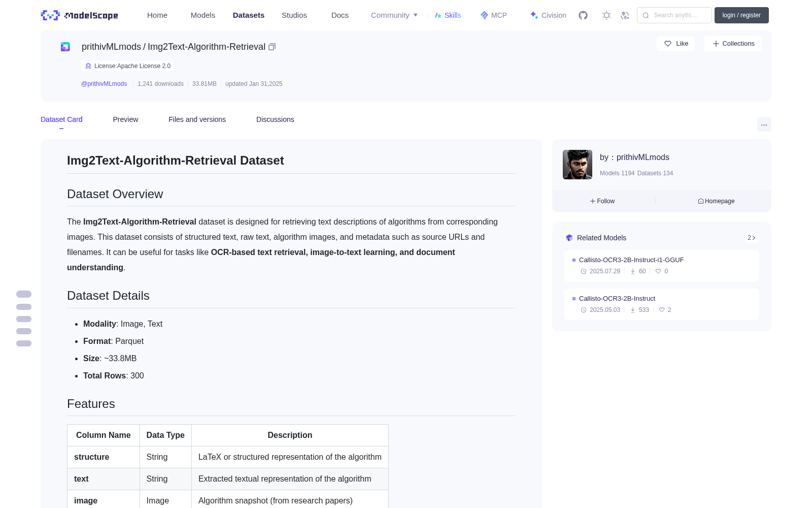Open the MCP navigation item
This screenshot has width=812, height=508.
tap(493, 15)
